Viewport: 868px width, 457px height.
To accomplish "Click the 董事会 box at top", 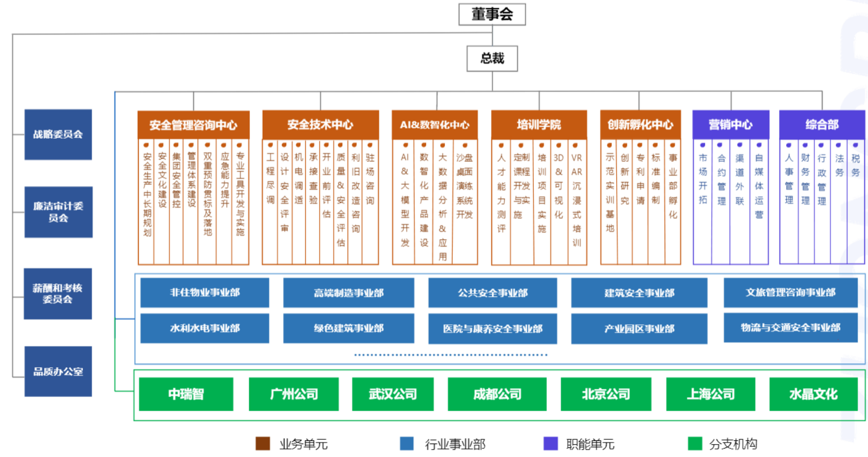I will (492, 15).
